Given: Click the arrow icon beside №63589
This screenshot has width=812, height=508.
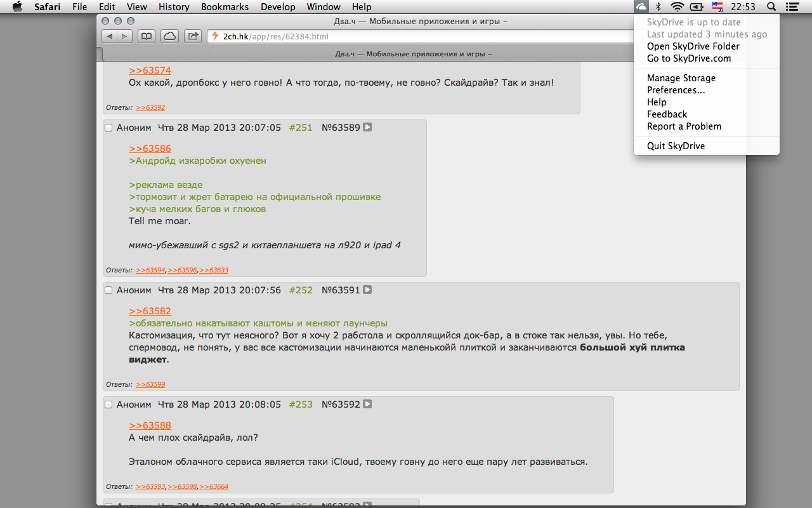Looking at the screenshot, I should tap(367, 127).
